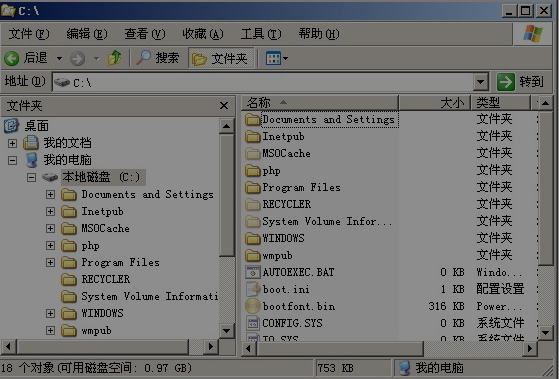Screen dimensions: 559x379
Task: Toggle the 文件夹 folders pane button
Action: [220, 58]
